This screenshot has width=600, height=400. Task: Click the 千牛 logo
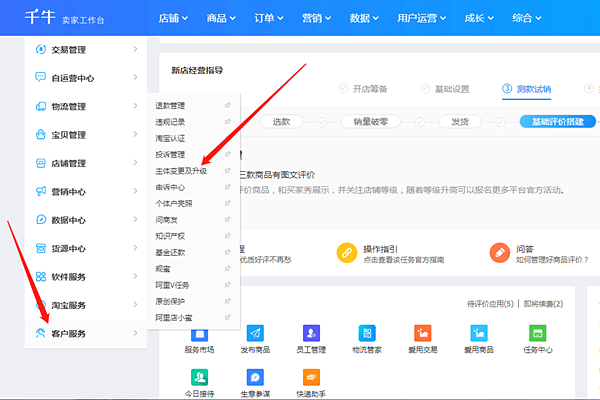point(40,18)
